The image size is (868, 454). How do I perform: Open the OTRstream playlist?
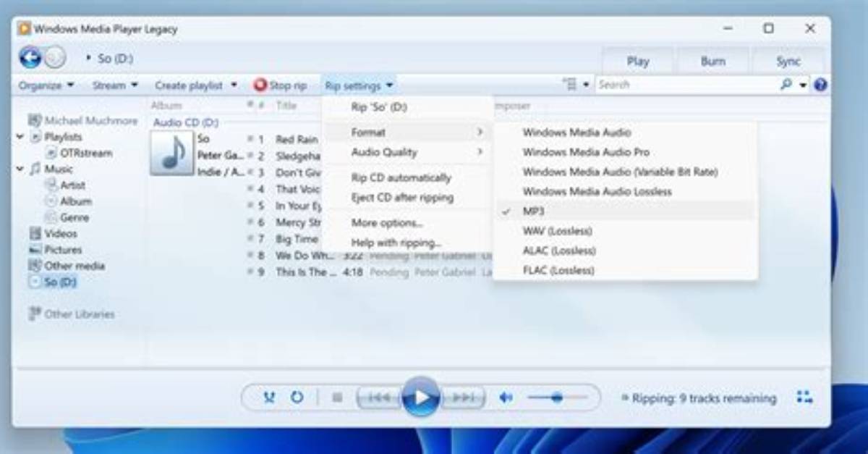(x=78, y=153)
